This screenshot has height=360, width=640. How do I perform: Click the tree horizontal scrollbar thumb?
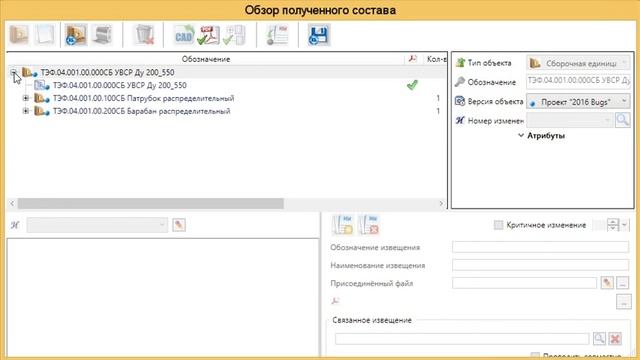pos(151,203)
